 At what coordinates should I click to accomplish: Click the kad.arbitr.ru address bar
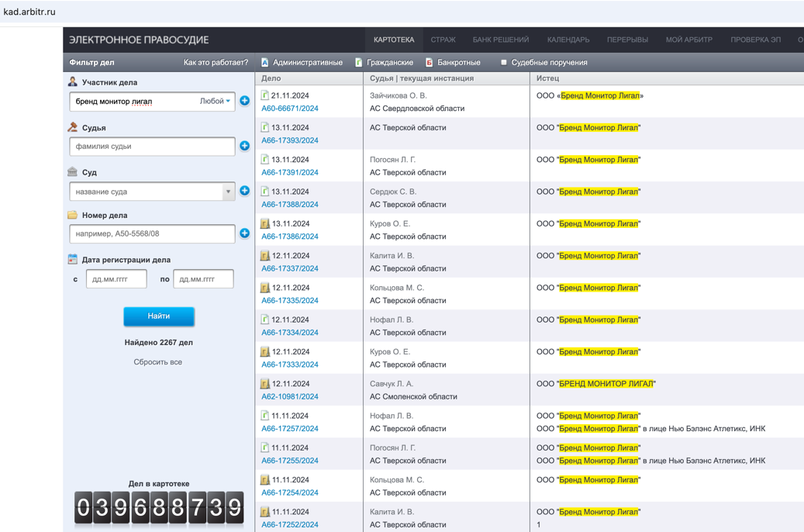29,12
